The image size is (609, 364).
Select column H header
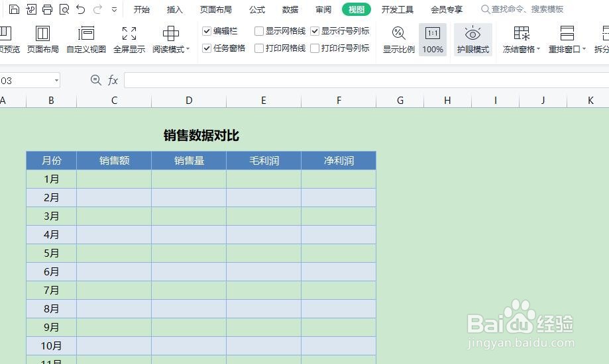pyautogui.click(x=447, y=101)
